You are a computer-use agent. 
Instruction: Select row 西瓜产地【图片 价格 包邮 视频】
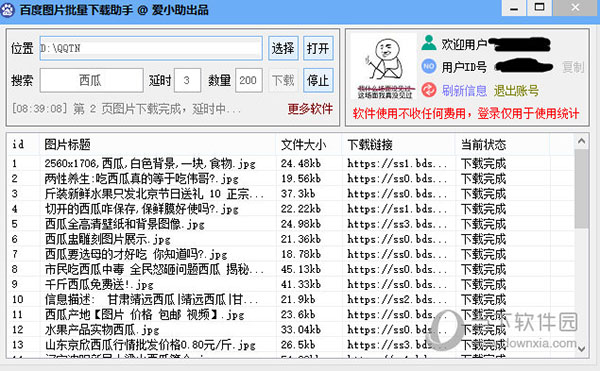[291, 315]
